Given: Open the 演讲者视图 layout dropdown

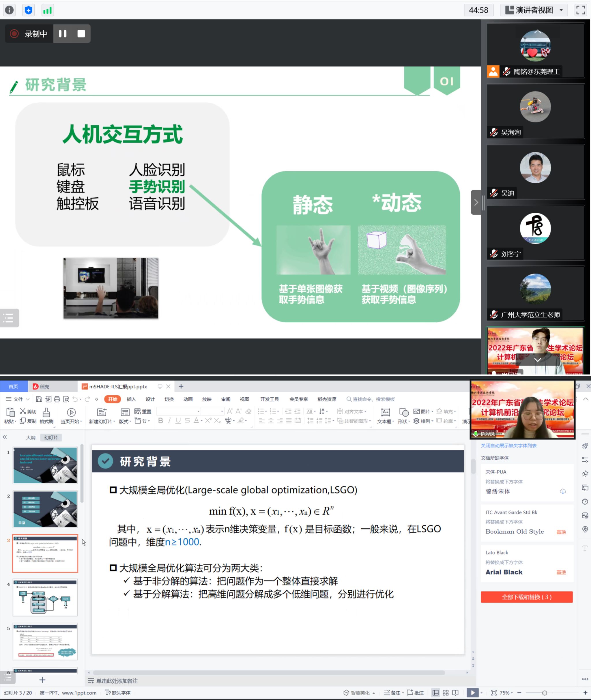Looking at the screenshot, I should click(535, 10).
